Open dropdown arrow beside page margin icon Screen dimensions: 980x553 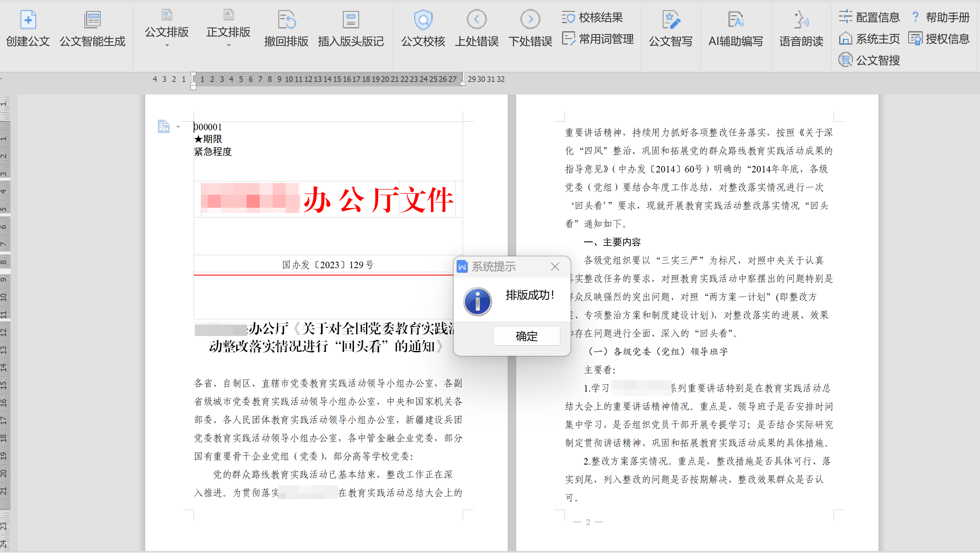(x=178, y=127)
